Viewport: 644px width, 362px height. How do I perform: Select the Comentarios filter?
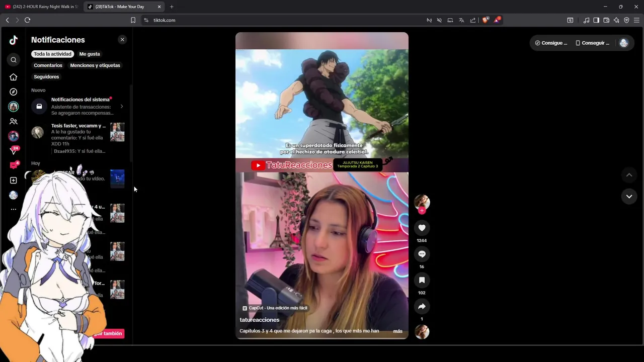point(48,65)
